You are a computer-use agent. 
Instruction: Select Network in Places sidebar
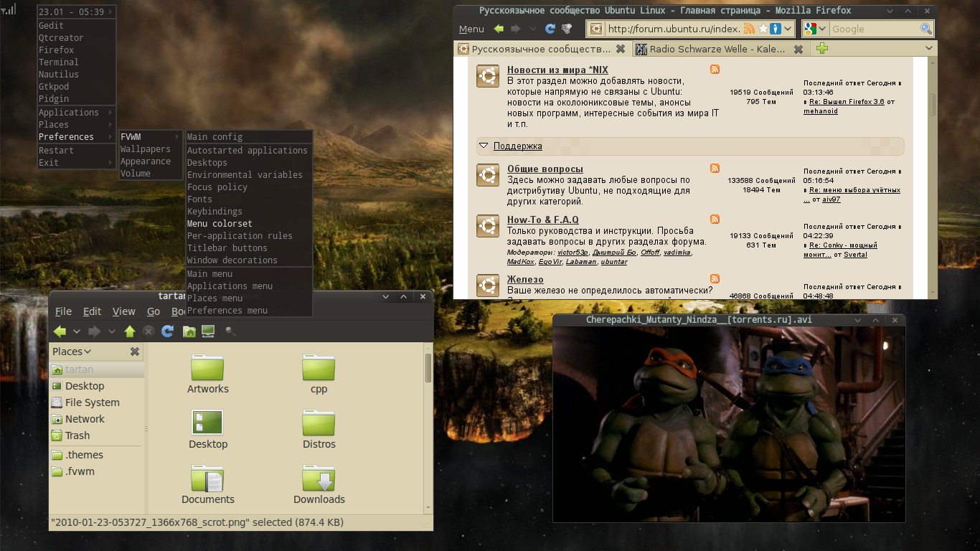click(97, 419)
